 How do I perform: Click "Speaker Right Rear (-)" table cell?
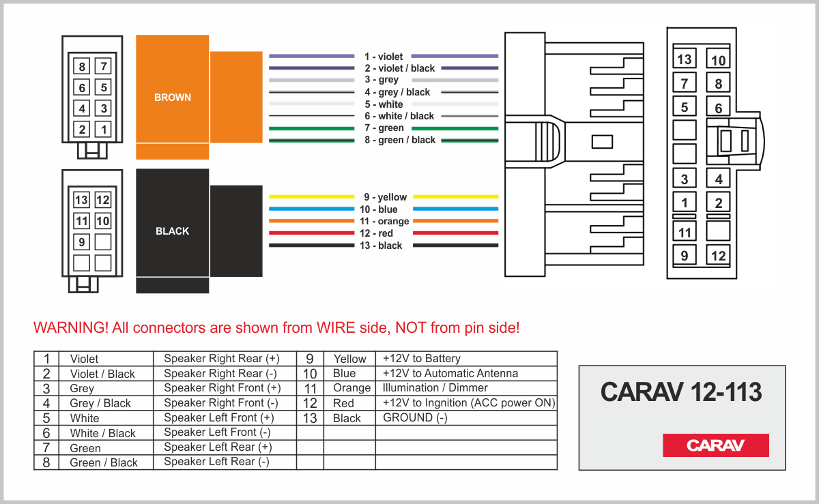(224, 374)
